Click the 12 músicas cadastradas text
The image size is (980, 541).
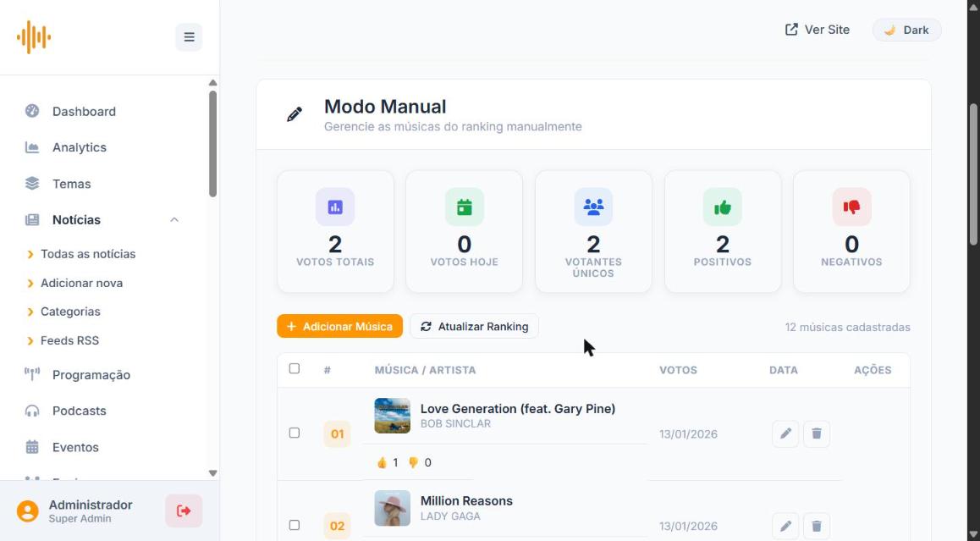(847, 327)
